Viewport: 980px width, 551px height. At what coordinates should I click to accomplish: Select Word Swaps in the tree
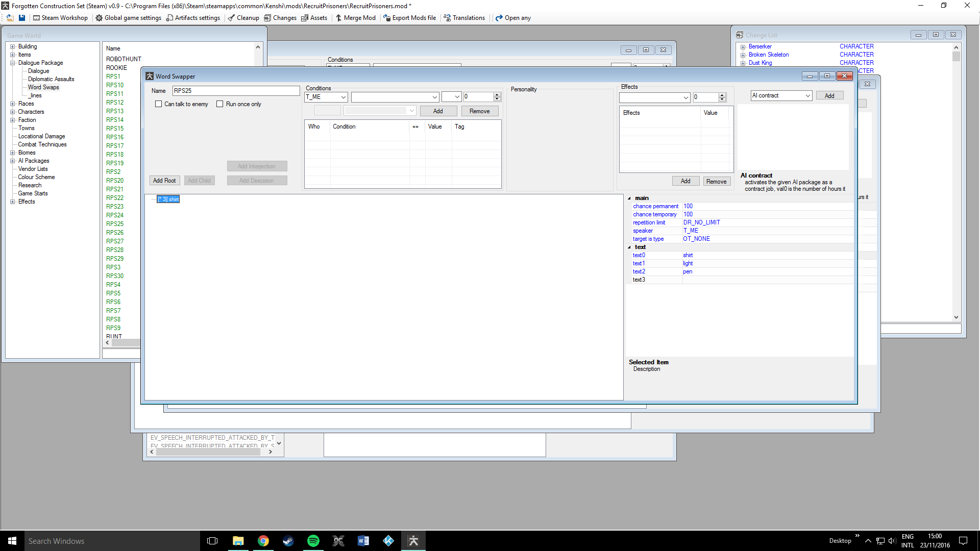tap(43, 87)
